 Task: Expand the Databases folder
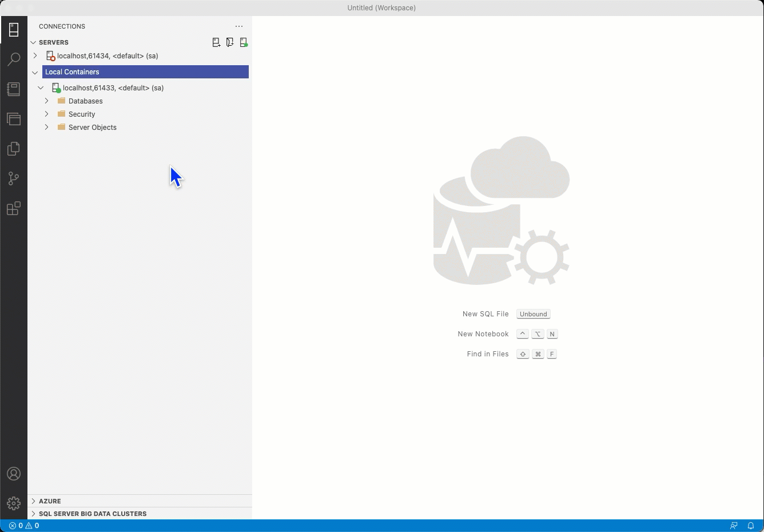tap(46, 101)
